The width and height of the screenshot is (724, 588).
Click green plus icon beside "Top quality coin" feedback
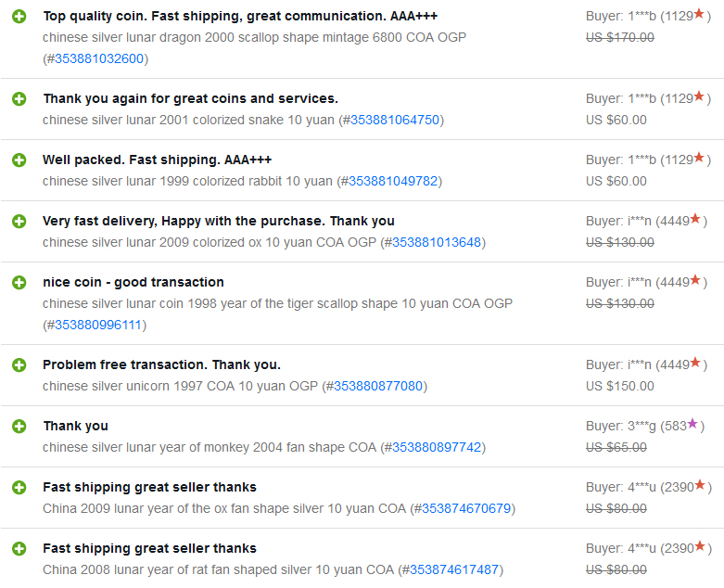point(19,17)
